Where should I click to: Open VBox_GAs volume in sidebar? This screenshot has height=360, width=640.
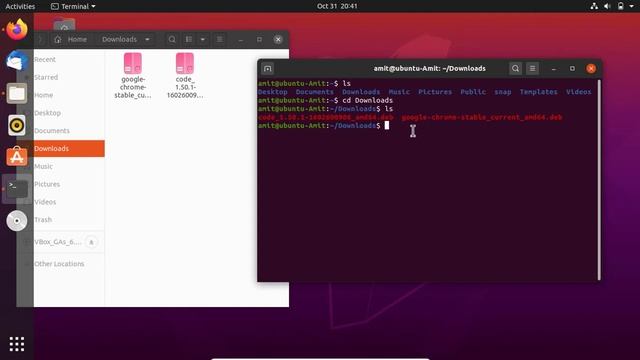(x=57, y=242)
